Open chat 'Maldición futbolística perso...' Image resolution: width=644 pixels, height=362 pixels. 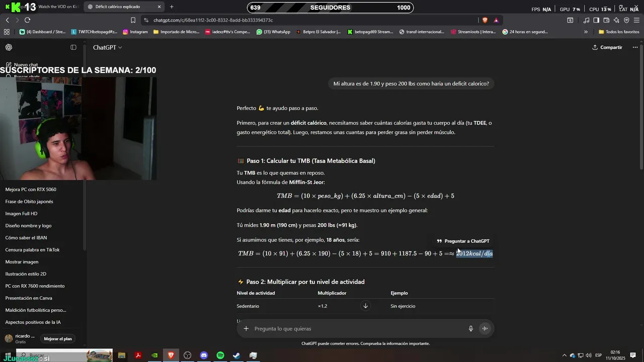(x=36, y=310)
